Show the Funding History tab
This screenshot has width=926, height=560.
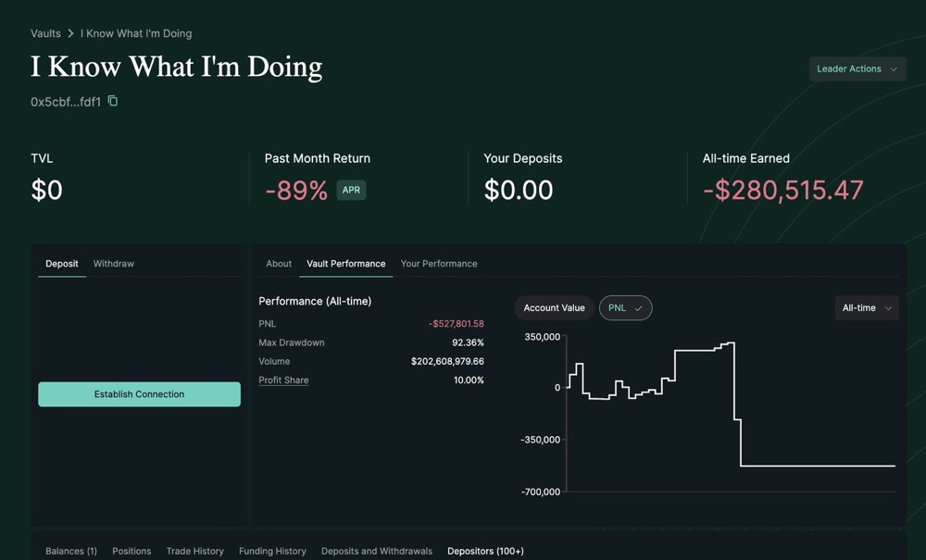(272, 551)
